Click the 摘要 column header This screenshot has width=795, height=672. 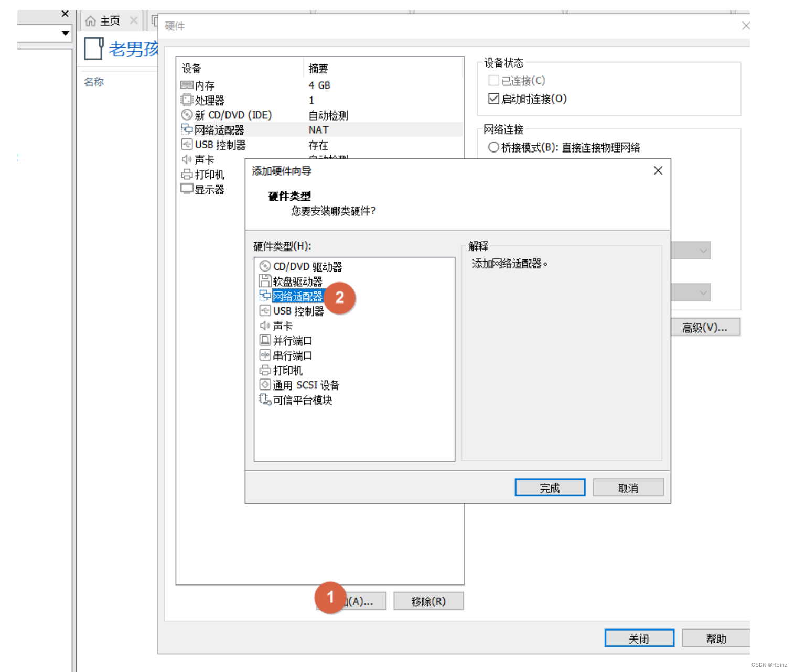[318, 69]
